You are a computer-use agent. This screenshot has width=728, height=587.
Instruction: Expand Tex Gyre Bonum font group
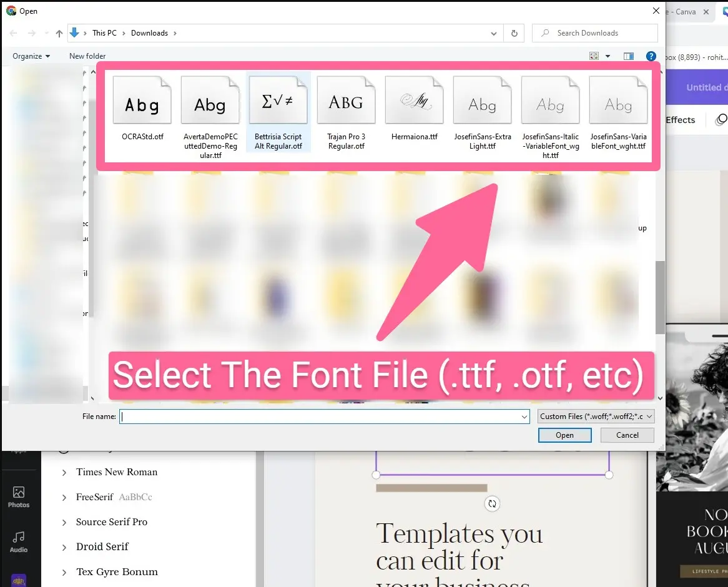(x=64, y=572)
